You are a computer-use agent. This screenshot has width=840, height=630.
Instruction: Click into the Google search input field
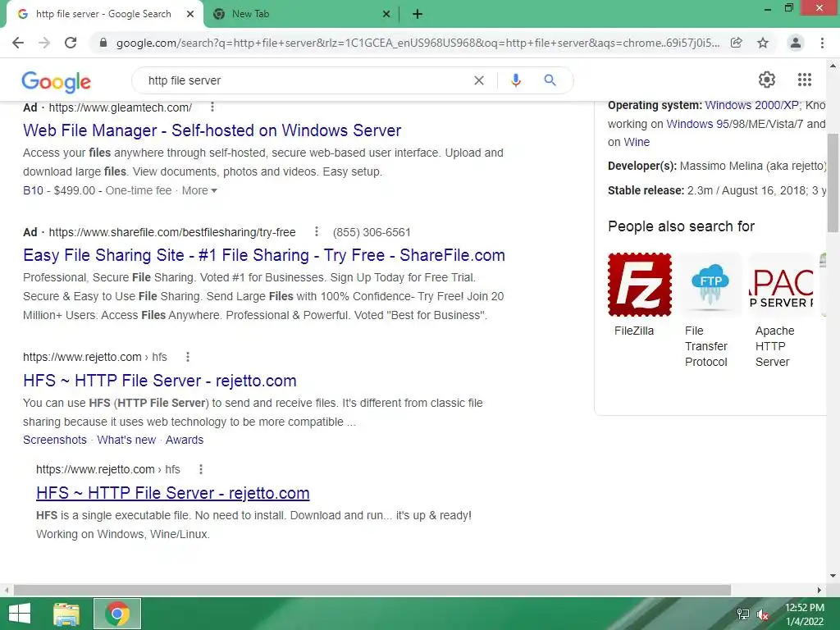305,80
